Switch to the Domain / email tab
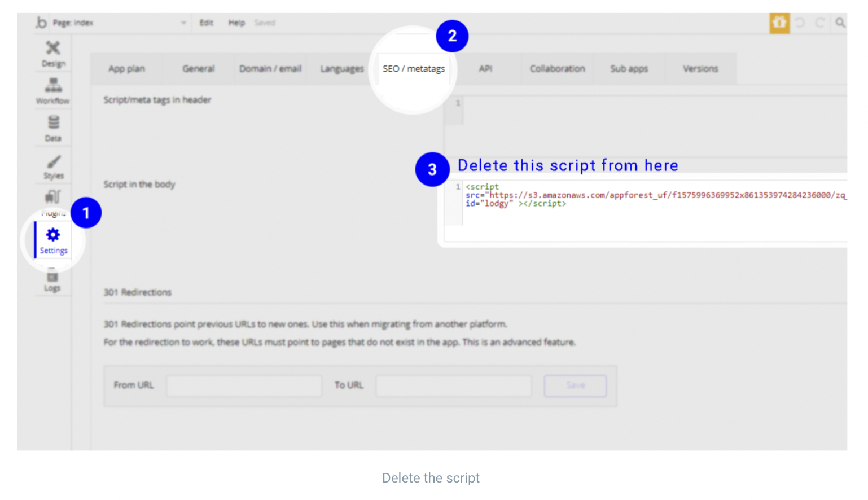Screen dimensions: 868x500 (x=270, y=69)
